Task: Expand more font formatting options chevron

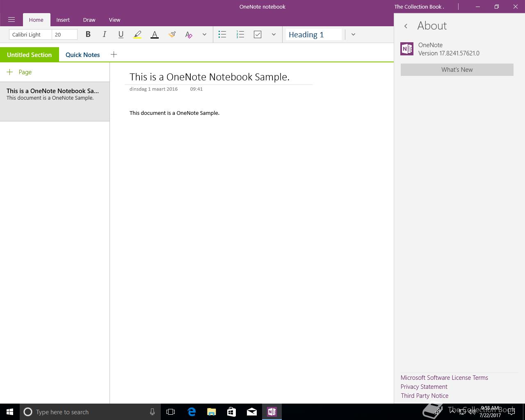Action: (x=204, y=34)
